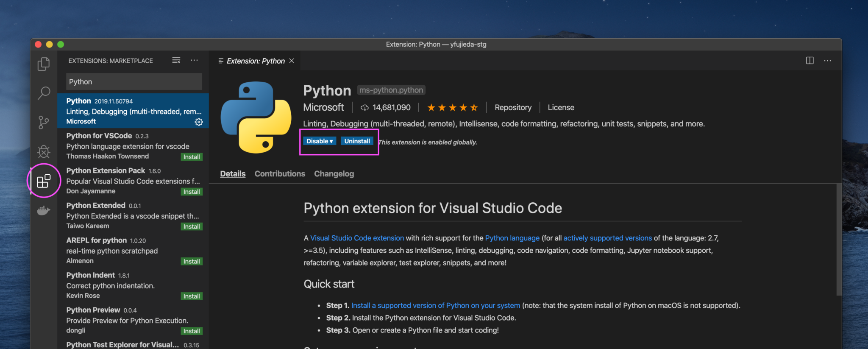Open the Search view icon
868x349 pixels.
point(44,93)
